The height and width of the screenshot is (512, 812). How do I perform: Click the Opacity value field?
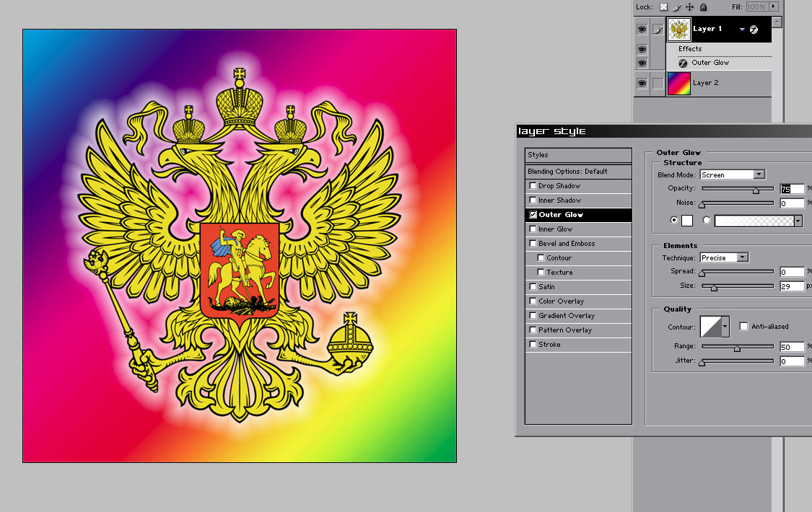click(792, 189)
